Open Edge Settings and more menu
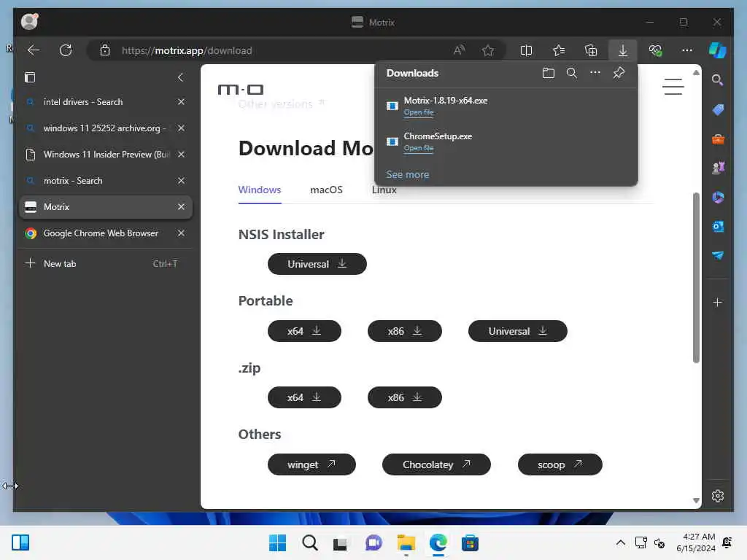Viewport: 747px width, 560px height. point(687,50)
